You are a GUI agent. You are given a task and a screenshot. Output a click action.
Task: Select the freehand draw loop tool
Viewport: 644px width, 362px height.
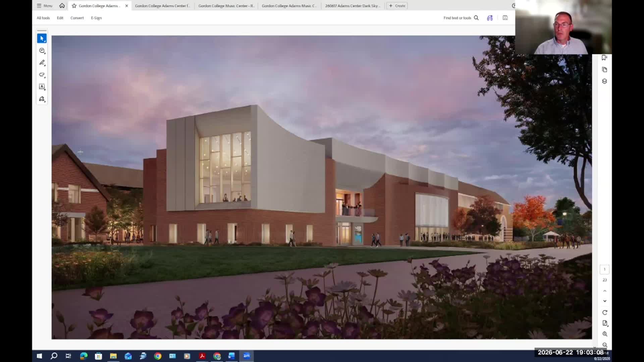[x=42, y=75]
